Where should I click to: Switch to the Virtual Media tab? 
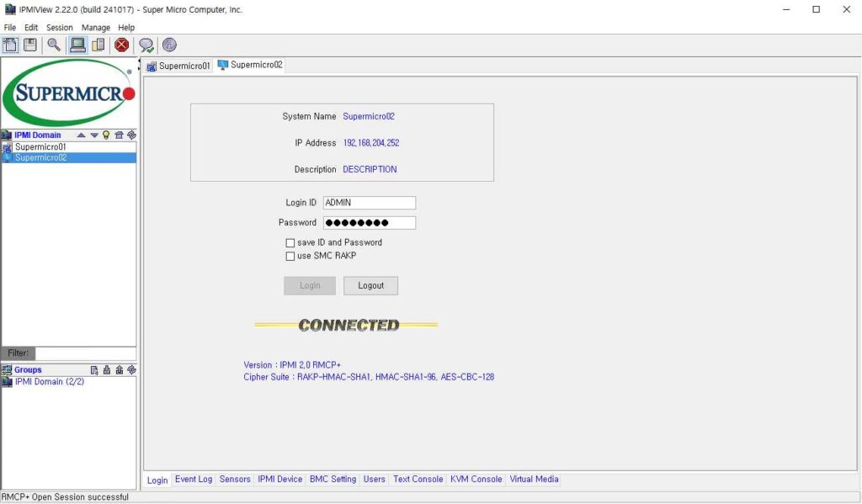[x=534, y=480]
